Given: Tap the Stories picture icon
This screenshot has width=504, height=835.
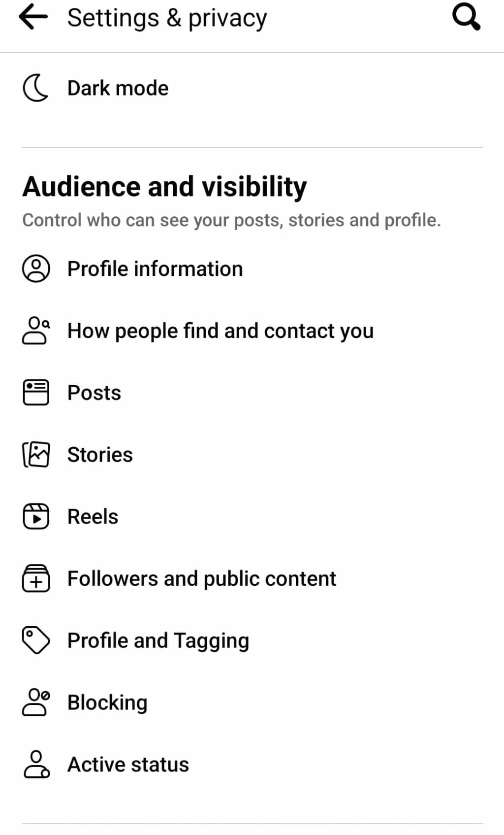Looking at the screenshot, I should [36, 455].
